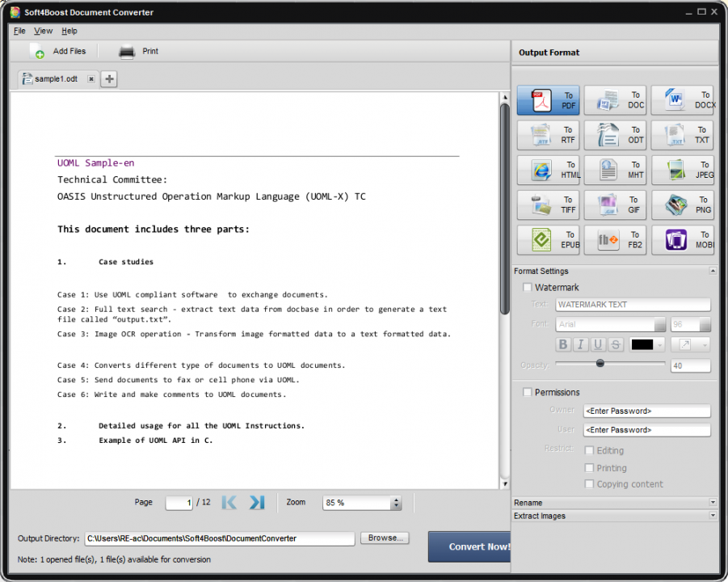Pick the To DOCX format button

pyautogui.click(x=683, y=100)
